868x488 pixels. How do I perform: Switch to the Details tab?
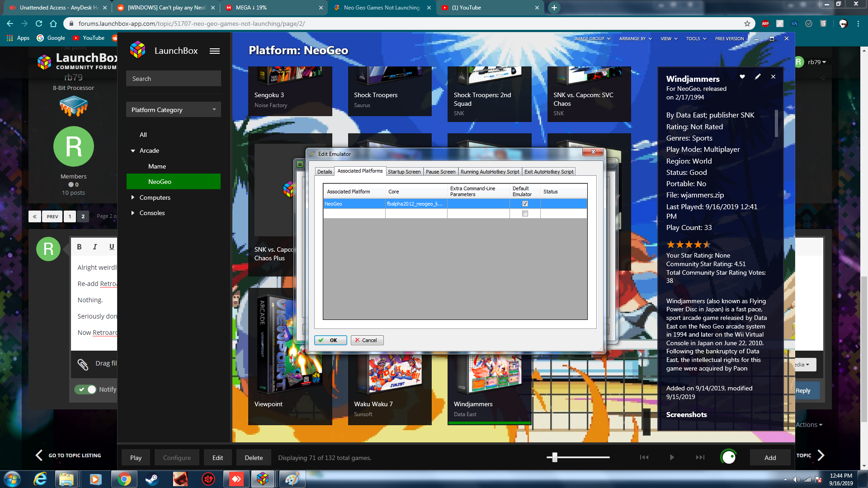324,172
